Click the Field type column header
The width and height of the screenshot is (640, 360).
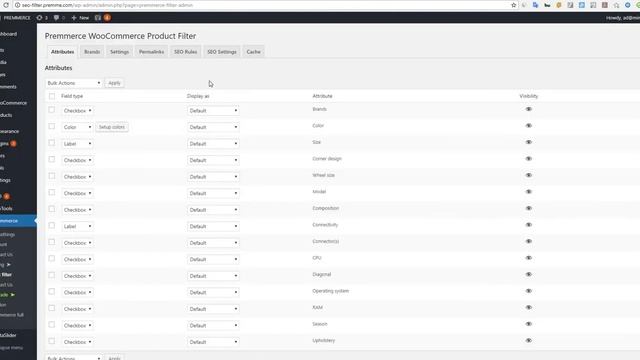(x=72, y=96)
